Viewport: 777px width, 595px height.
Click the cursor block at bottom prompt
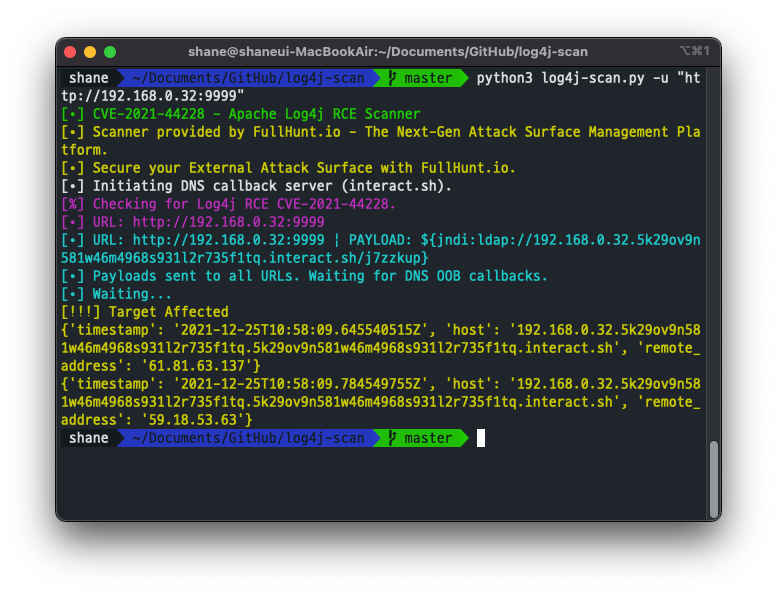(x=481, y=438)
